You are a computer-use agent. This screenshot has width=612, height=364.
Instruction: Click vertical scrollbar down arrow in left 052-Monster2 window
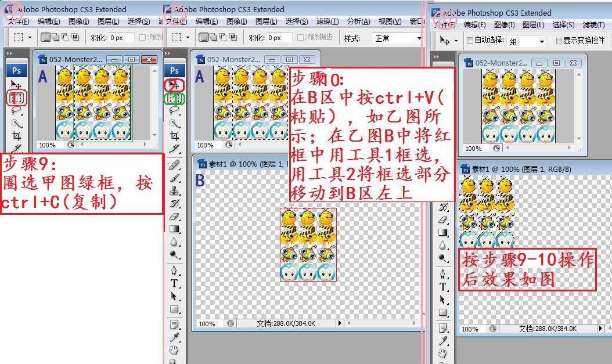154,135
